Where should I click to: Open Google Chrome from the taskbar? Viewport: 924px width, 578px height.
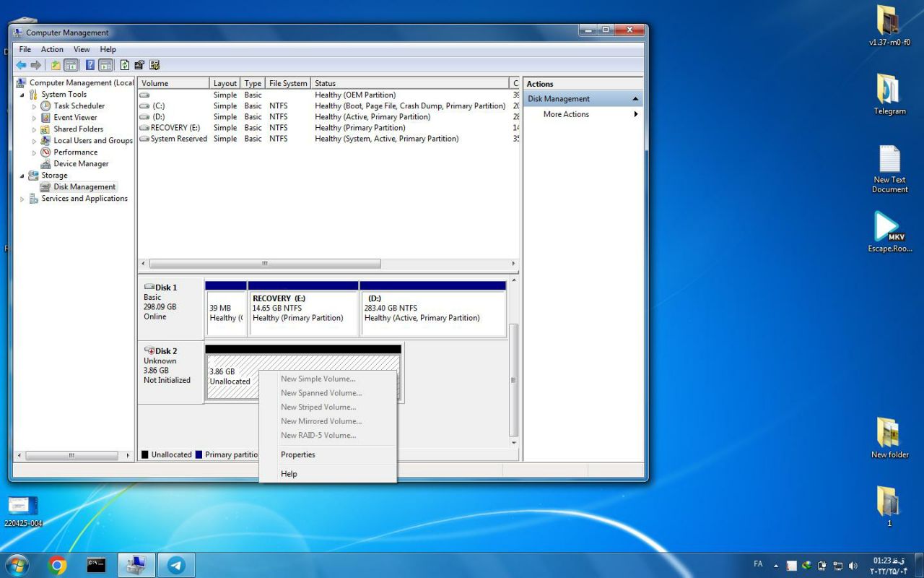pyautogui.click(x=58, y=565)
